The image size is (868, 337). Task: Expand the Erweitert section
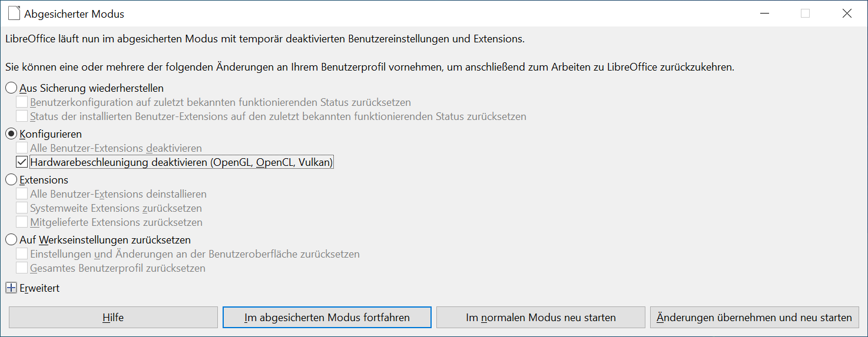11,288
